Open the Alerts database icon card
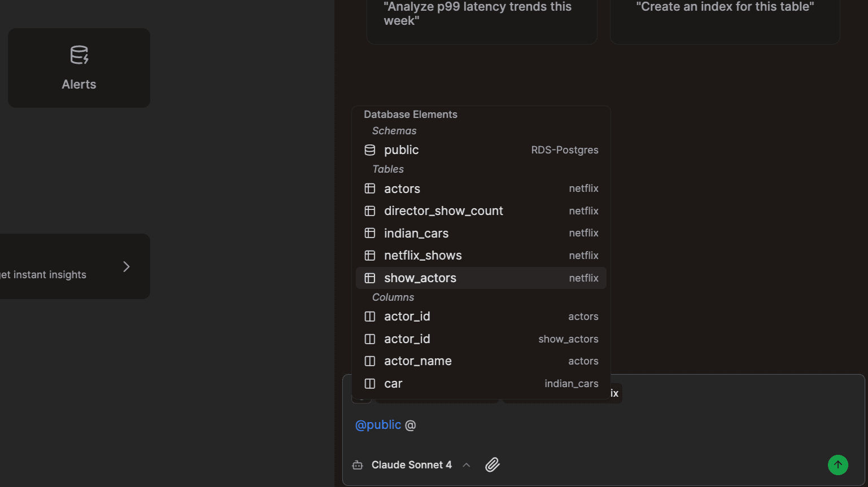This screenshot has width=868, height=487. [79, 68]
